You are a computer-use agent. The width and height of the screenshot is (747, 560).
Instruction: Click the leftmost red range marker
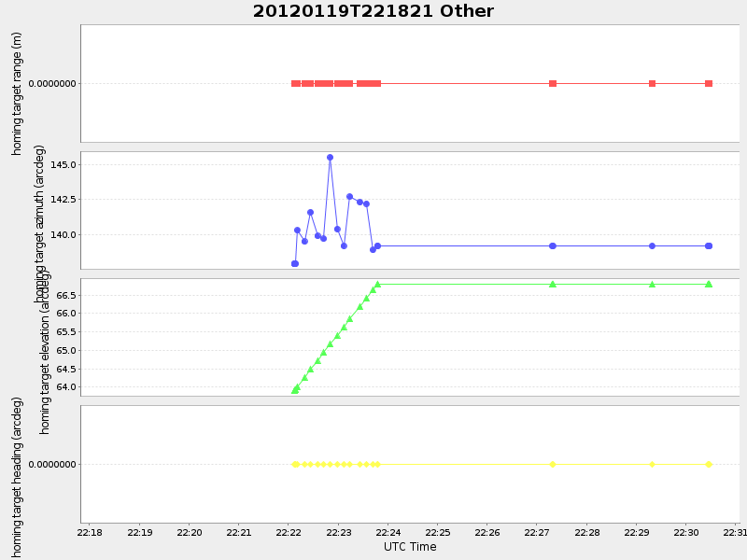pyautogui.click(x=294, y=83)
